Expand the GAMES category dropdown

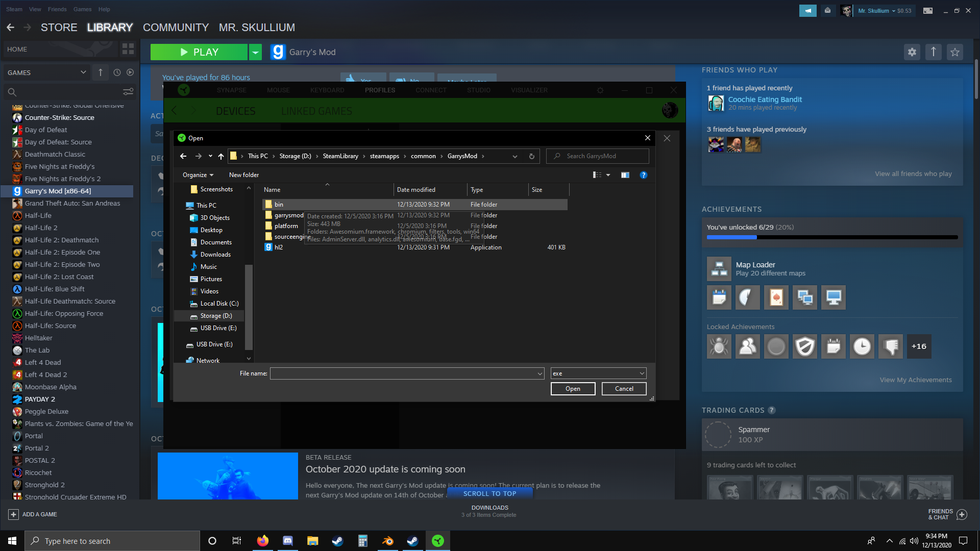(83, 72)
